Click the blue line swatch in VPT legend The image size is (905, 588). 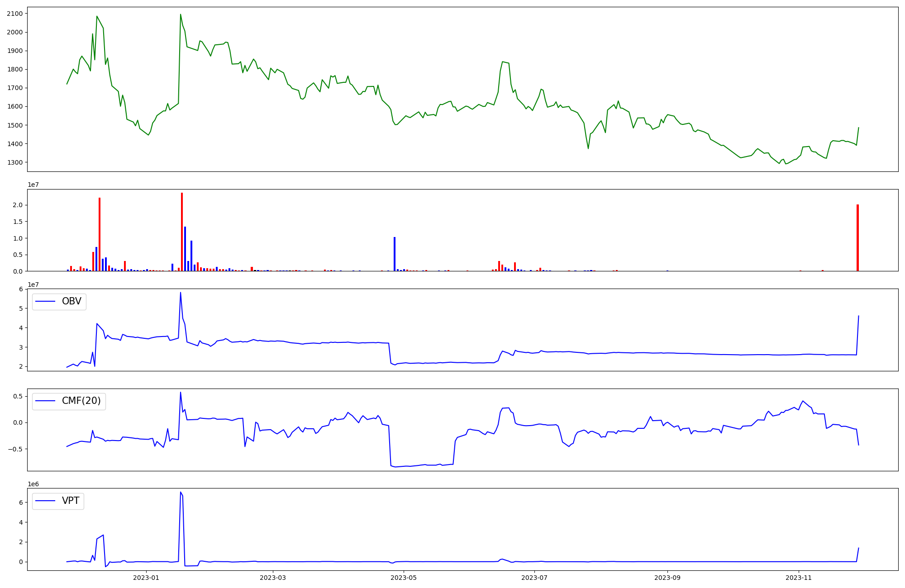(x=45, y=501)
